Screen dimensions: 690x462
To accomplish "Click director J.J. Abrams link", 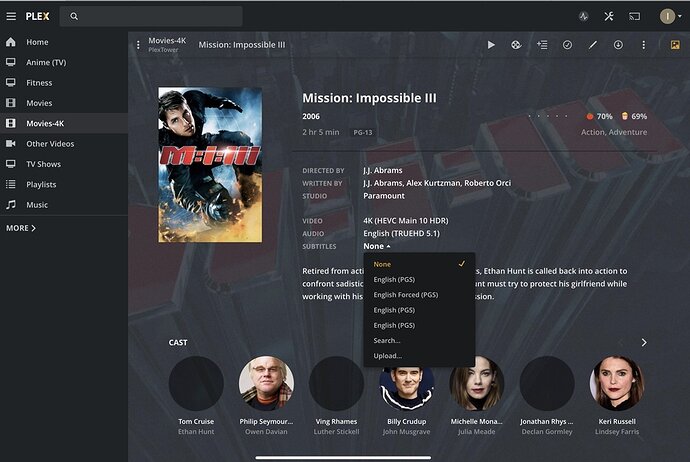I will coord(383,170).
